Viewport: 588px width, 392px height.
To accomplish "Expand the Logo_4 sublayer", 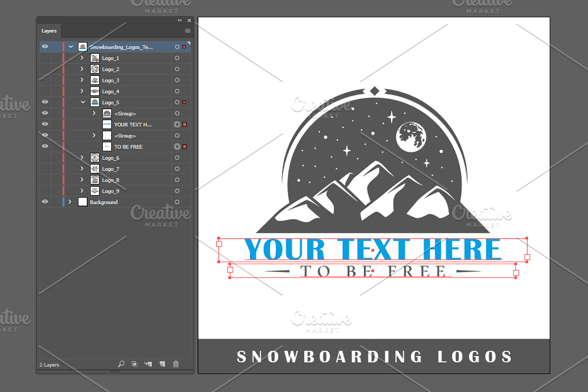I will point(82,92).
